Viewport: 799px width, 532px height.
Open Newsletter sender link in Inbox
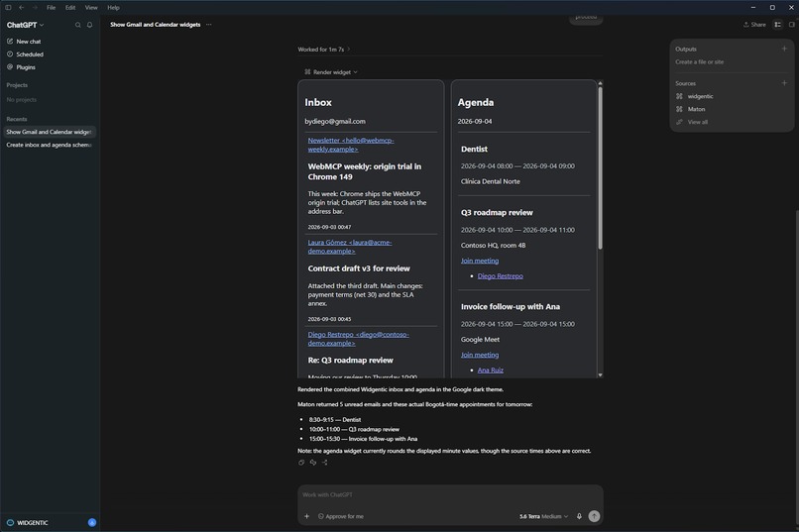click(351, 145)
